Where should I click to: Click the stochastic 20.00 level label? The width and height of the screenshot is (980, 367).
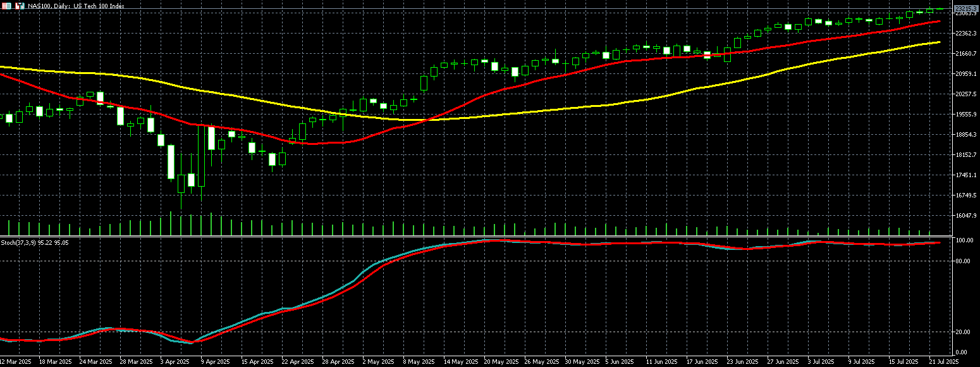tap(964, 332)
